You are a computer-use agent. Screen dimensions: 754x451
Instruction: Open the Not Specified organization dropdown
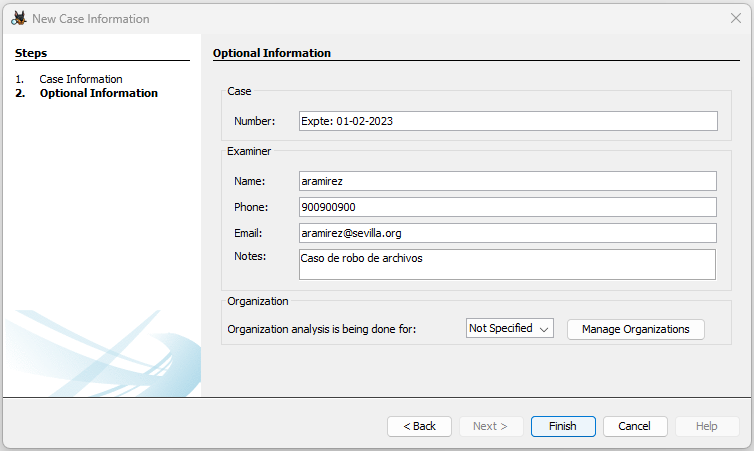pyautogui.click(x=510, y=328)
